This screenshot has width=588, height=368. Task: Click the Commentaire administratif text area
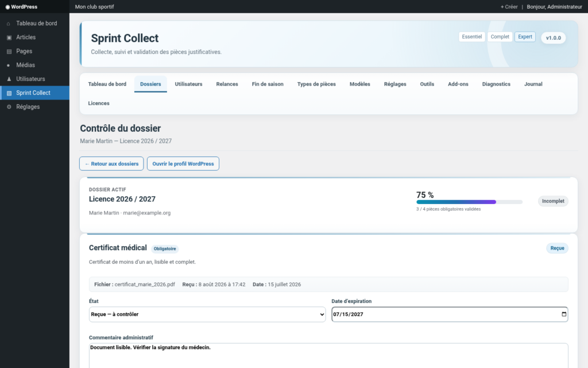pyautogui.click(x=328, y=355)
